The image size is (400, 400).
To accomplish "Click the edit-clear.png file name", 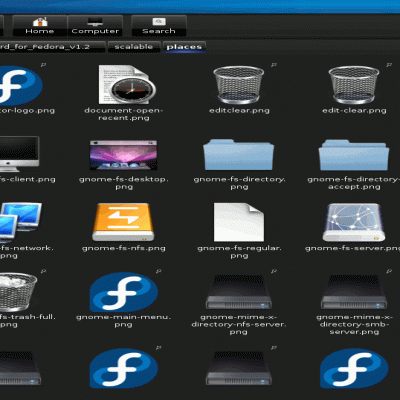I will click(x=354, y=110).
